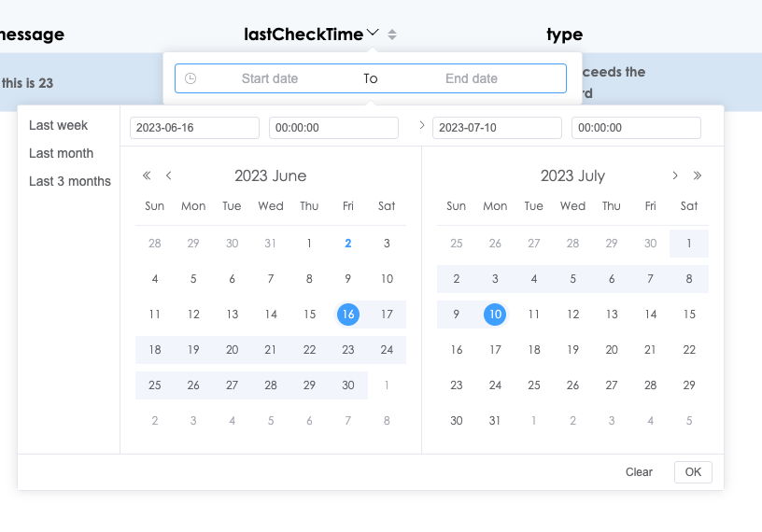This screenshot has height=532, width=762.
Task: Click the start time 00:00:00 field
Action: click(x=333, y=128)
